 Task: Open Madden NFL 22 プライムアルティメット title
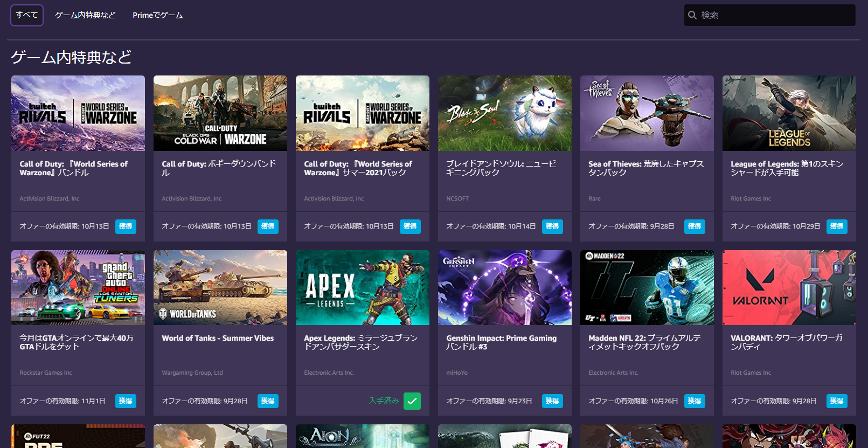(x=644, y=342)
